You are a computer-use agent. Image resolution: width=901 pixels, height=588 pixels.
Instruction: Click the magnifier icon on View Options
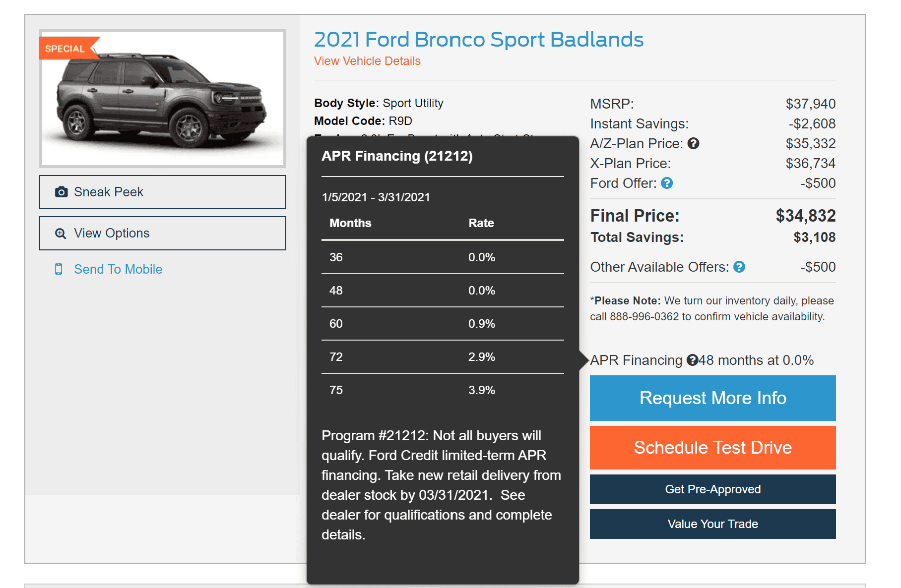(61, 234)
